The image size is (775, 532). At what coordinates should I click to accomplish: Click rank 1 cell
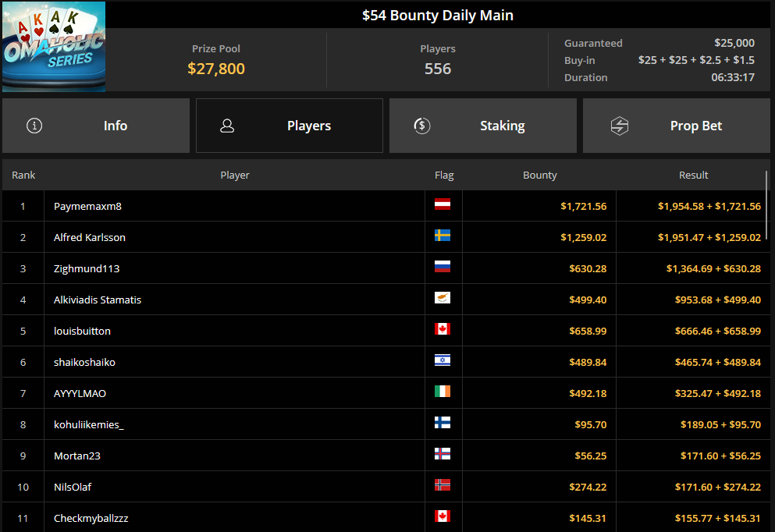23,206
